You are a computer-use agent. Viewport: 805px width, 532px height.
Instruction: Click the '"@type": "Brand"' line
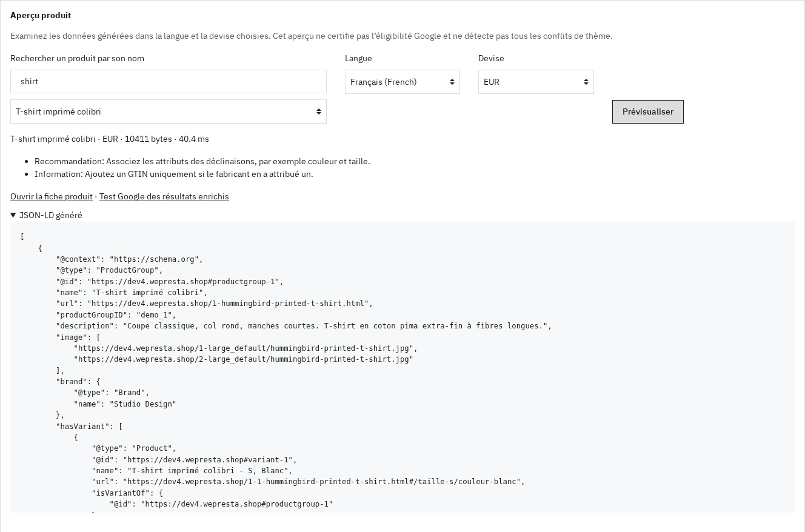[112, 393]
